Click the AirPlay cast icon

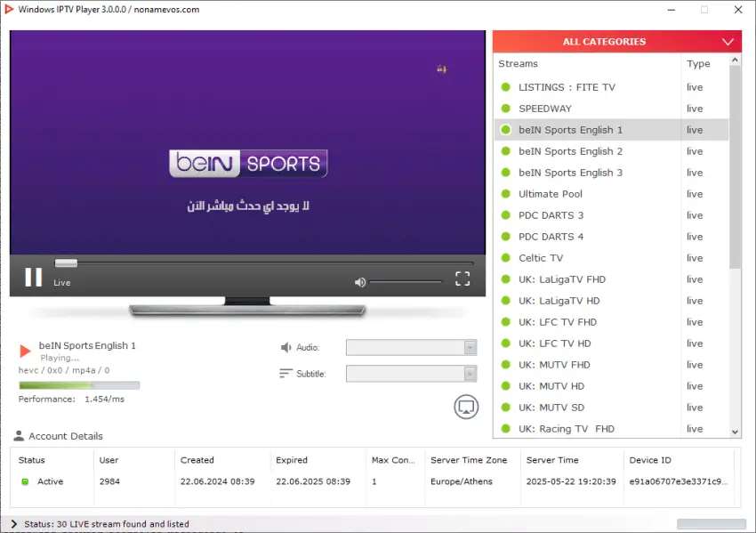[466, 407]
